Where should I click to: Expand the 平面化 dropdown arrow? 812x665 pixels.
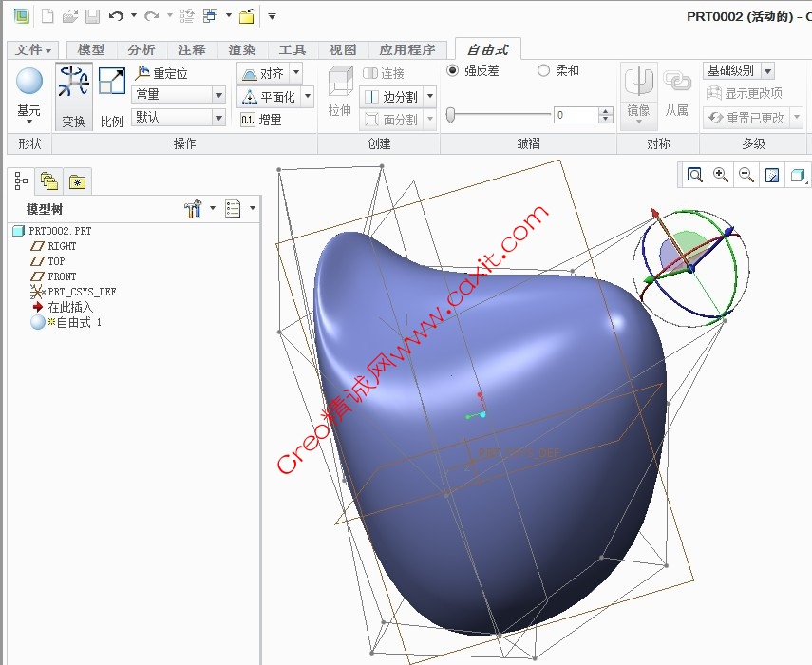click(x=308, y=96)
